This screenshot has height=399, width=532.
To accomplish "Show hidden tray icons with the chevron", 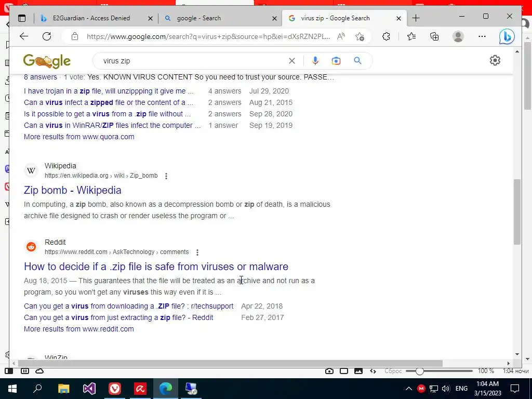I will 408,389.
